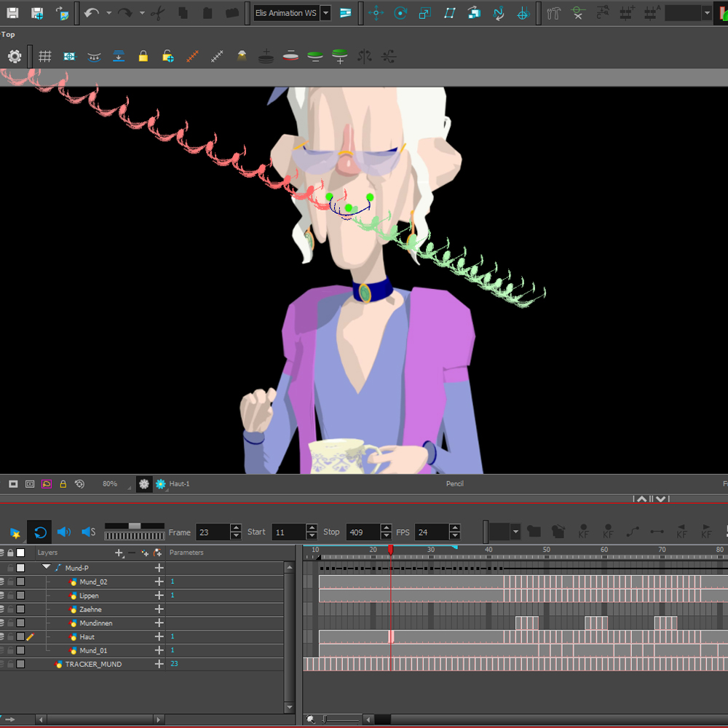Expand parameters of the Haut layer

click(x=159, y=636)
